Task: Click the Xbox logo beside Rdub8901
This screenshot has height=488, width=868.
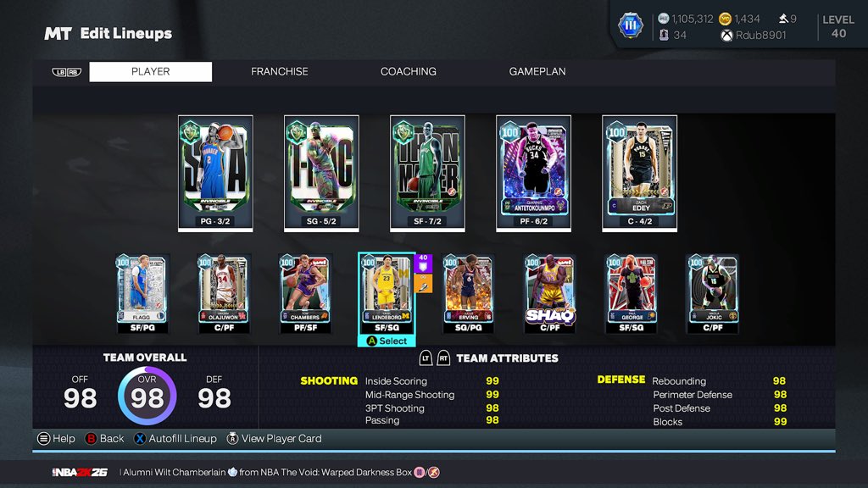Action: point(726,36)
